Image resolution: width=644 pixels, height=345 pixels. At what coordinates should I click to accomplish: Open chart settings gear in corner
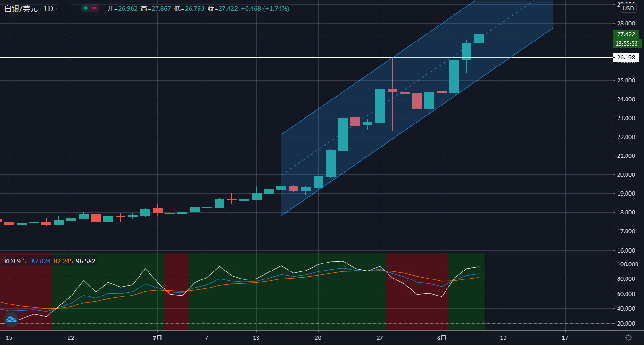tap(628, 337)
